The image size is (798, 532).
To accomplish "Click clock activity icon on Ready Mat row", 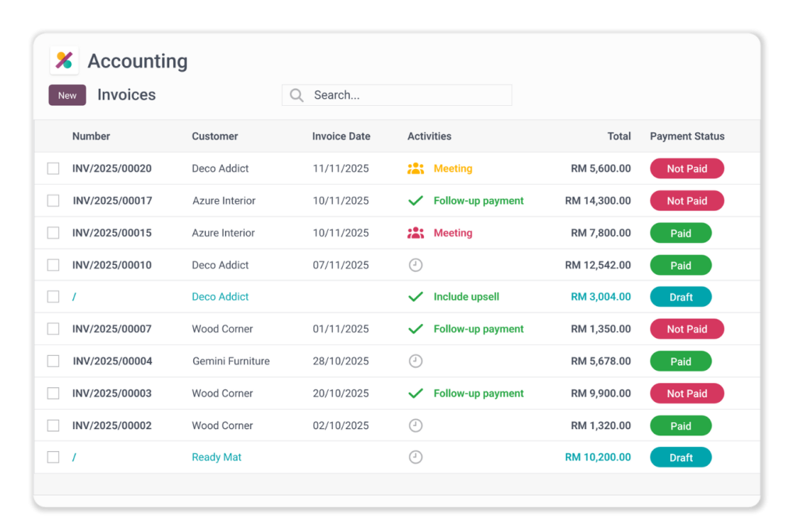I will point(415,457).
